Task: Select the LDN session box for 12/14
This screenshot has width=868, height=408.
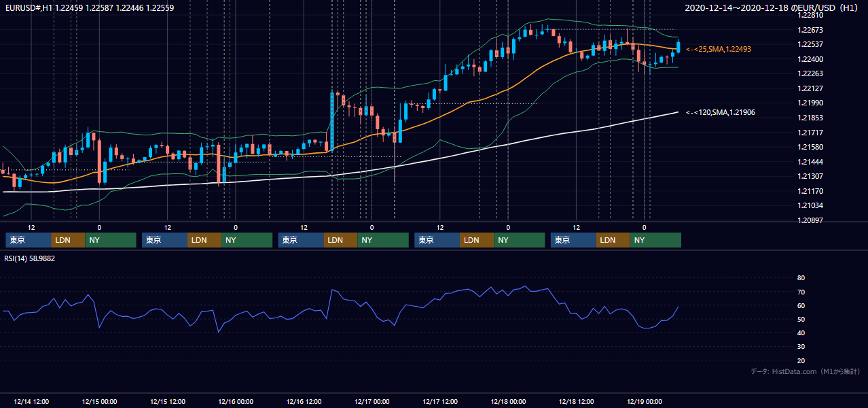Action: click(69, 240)
